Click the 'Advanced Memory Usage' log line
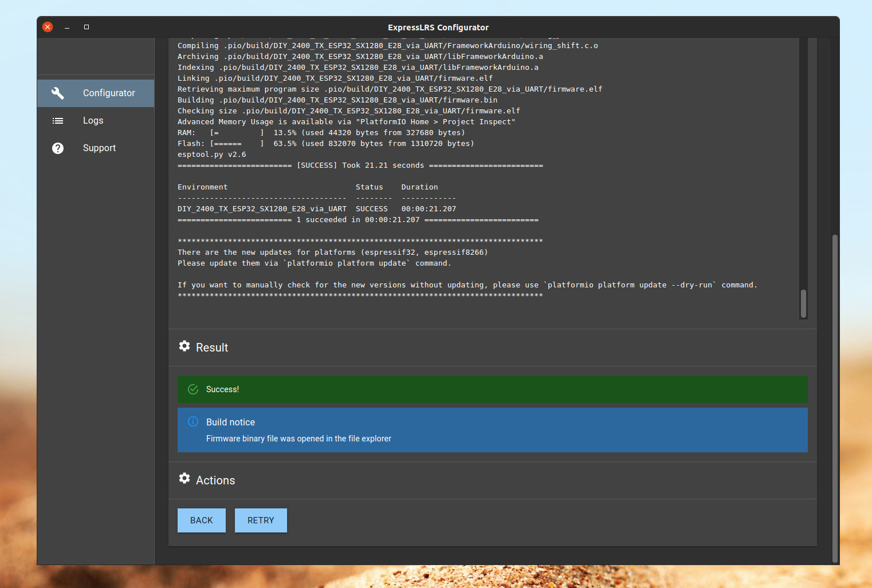Viewport: 872px width, 588px height. (347, 122)
